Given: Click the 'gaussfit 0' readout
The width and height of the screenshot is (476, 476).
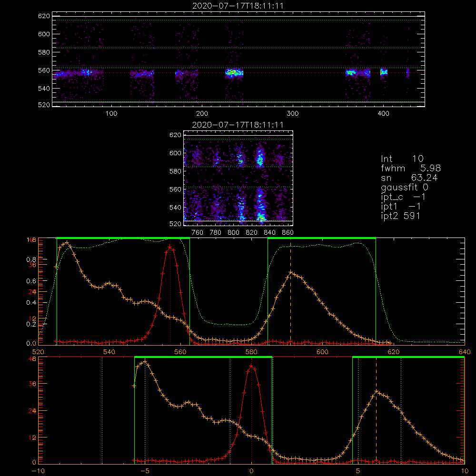Looking at the screenshot, I should [x=405, y=187].
